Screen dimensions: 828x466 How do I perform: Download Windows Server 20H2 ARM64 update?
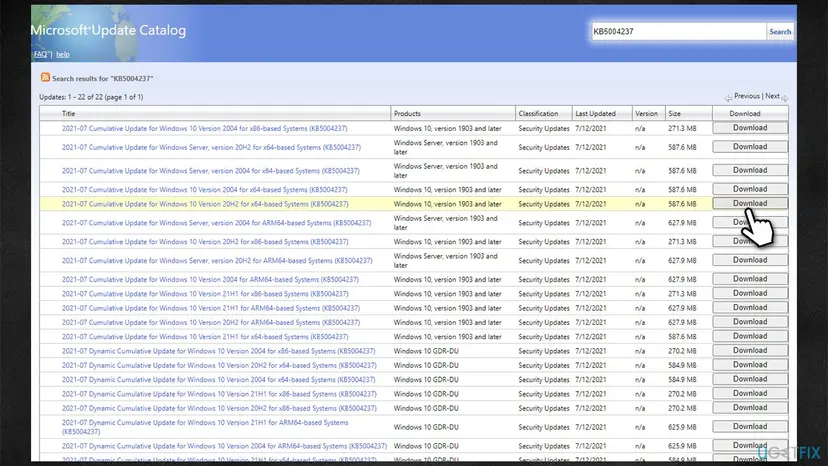(x=750, y=260)
